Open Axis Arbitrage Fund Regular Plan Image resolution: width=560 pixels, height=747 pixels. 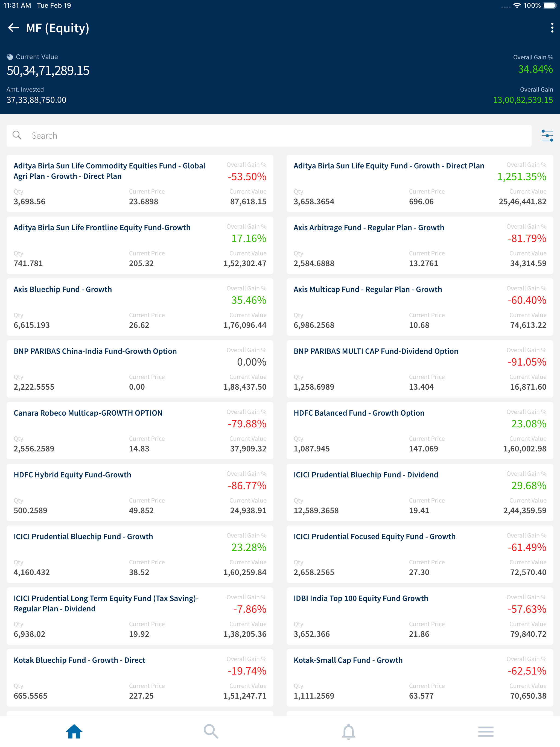click(x=420, y=245)
